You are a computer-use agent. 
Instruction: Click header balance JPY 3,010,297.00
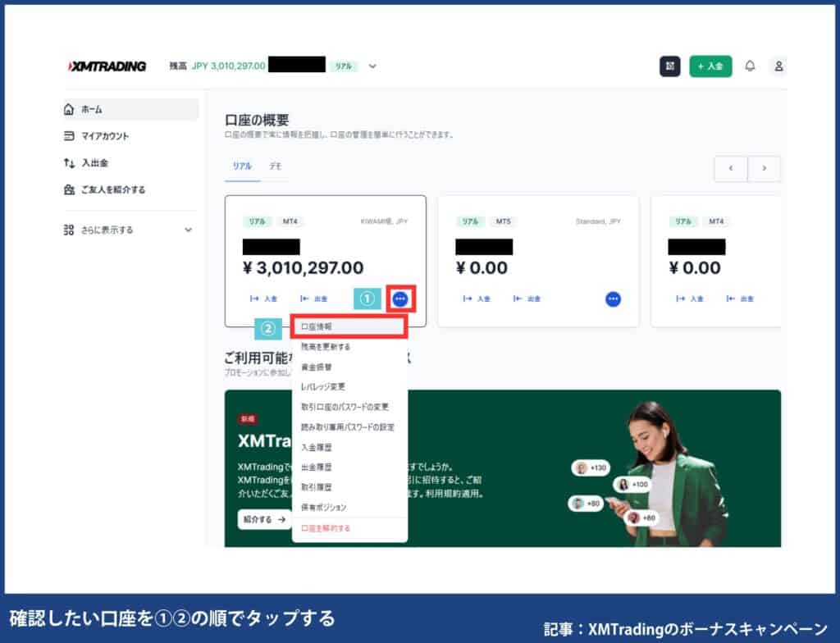(229, 66)
